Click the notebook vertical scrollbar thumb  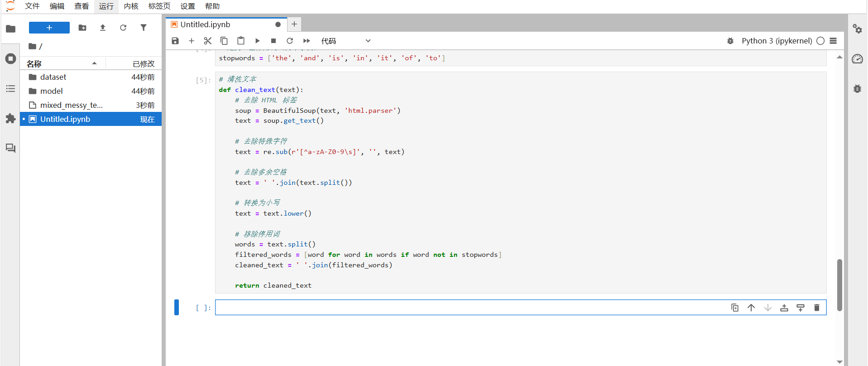pyautogui.click(x=839, y=285)
